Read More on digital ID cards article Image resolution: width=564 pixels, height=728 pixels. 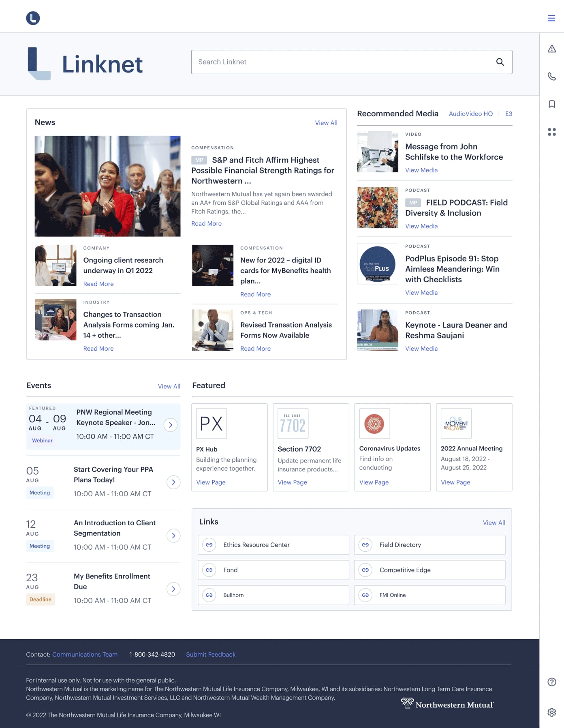255,295
